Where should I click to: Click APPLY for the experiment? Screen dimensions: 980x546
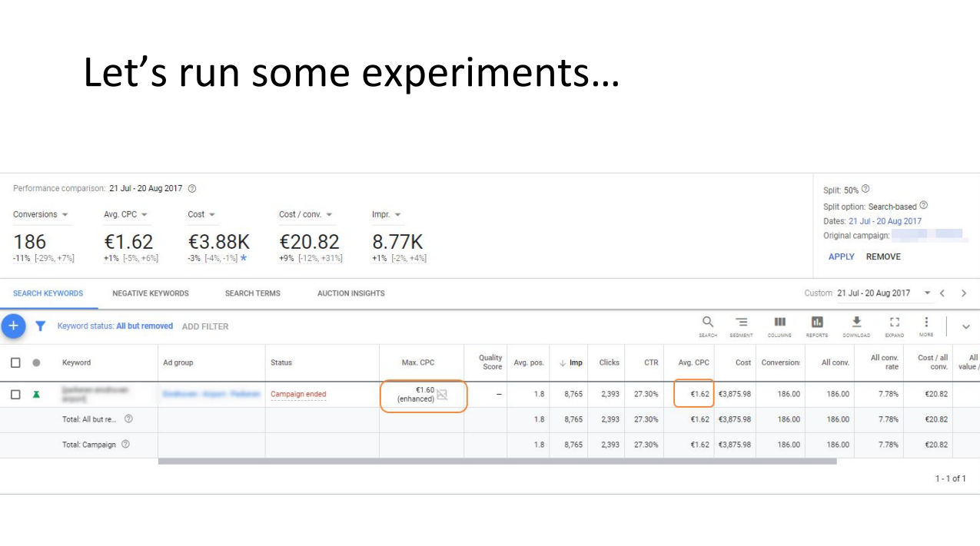click(842, 256)
